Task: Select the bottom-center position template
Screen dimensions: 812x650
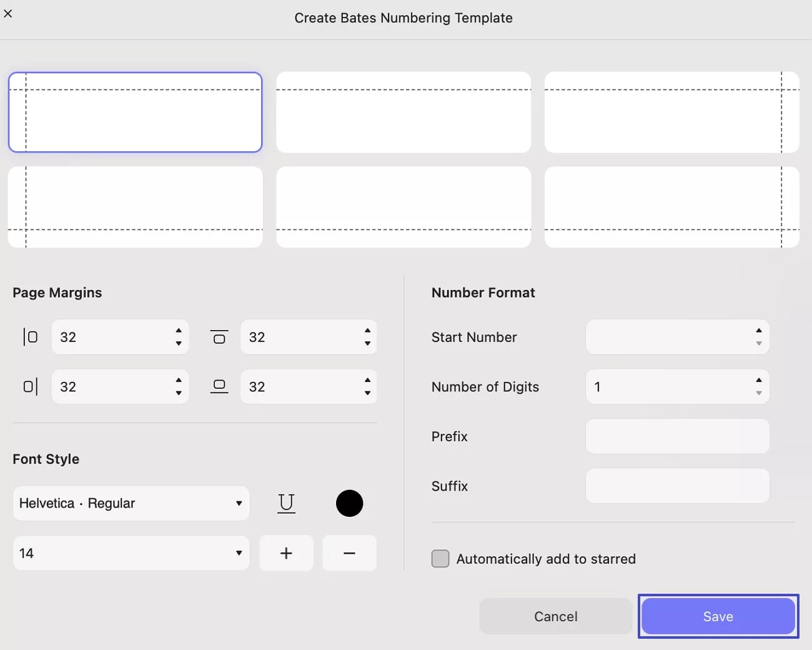Action: (404, 207)
